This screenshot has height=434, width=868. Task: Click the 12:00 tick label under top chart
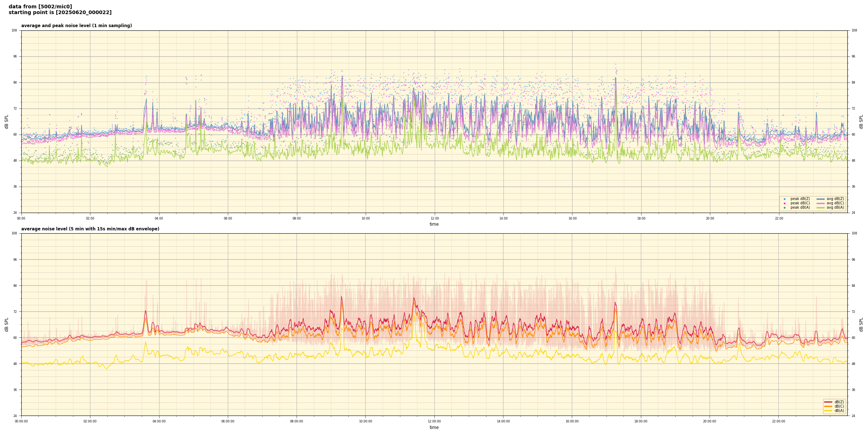pos(434,218)
